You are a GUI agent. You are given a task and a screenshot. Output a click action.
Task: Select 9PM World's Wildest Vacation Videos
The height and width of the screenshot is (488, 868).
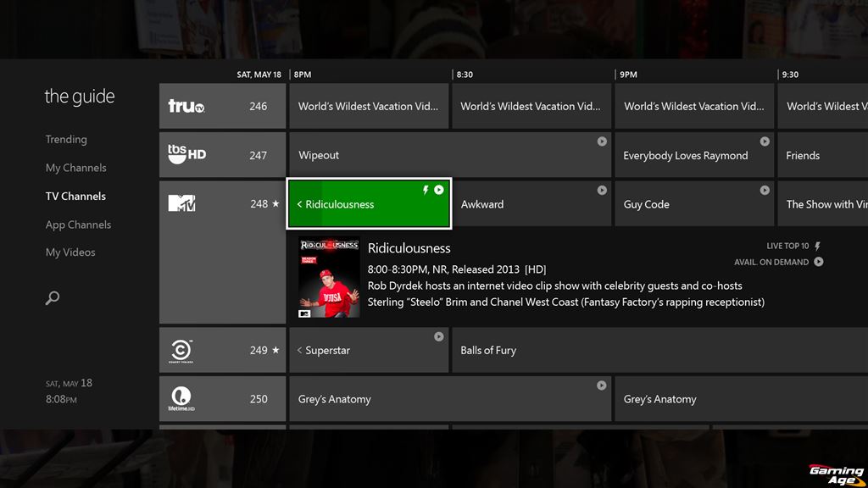[x=694, y=106]
